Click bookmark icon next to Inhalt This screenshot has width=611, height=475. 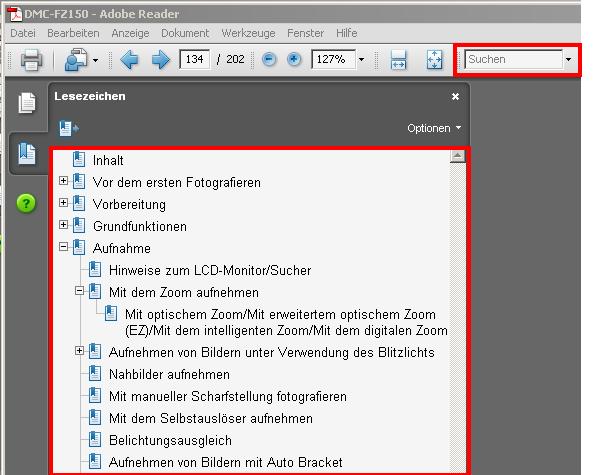[79, 159]
